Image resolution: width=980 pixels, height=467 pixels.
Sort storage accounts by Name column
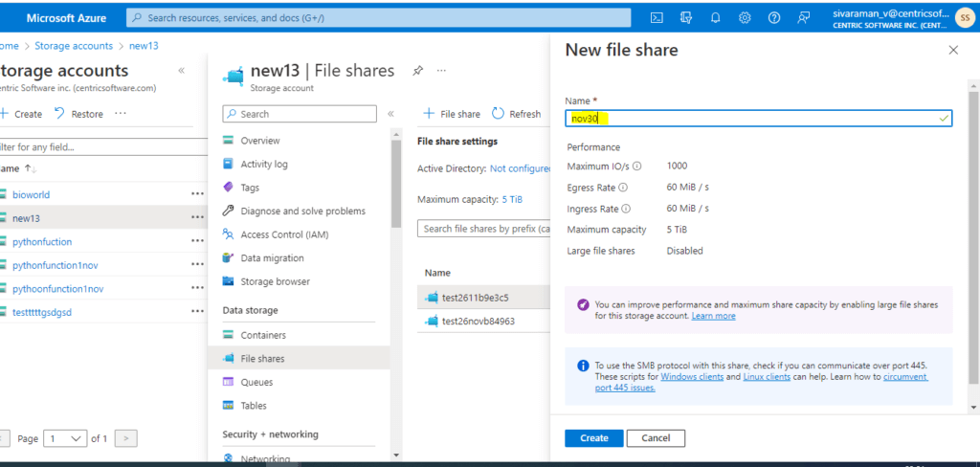pos(18,168)
